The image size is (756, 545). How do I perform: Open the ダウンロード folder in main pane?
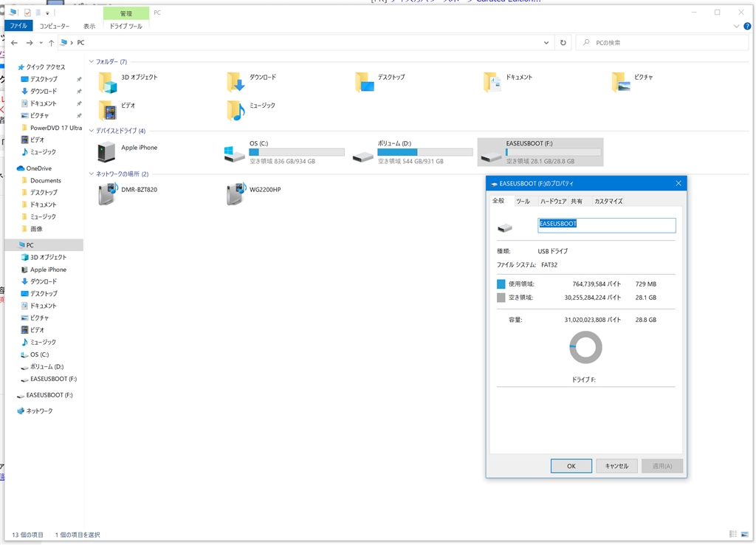(x=236, y=83)
